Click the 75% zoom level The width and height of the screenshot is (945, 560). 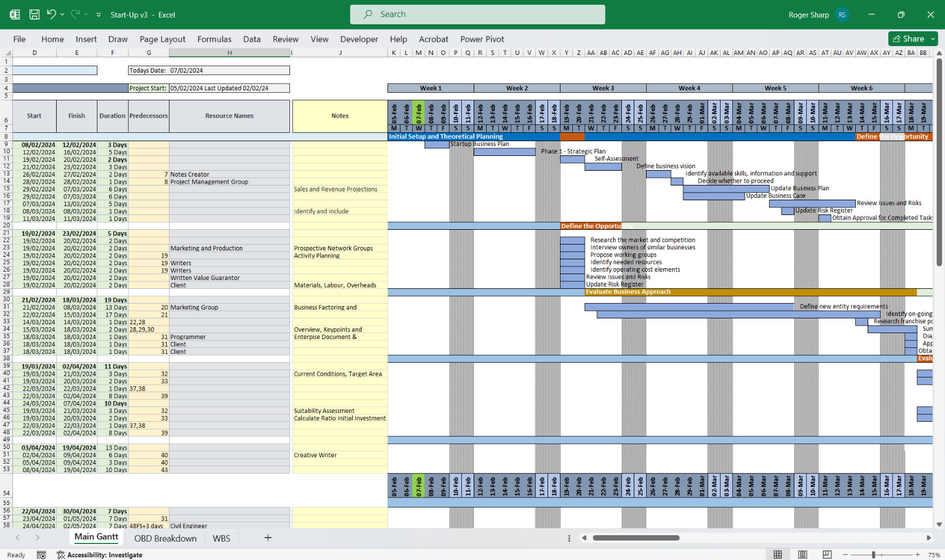(934, 555)
